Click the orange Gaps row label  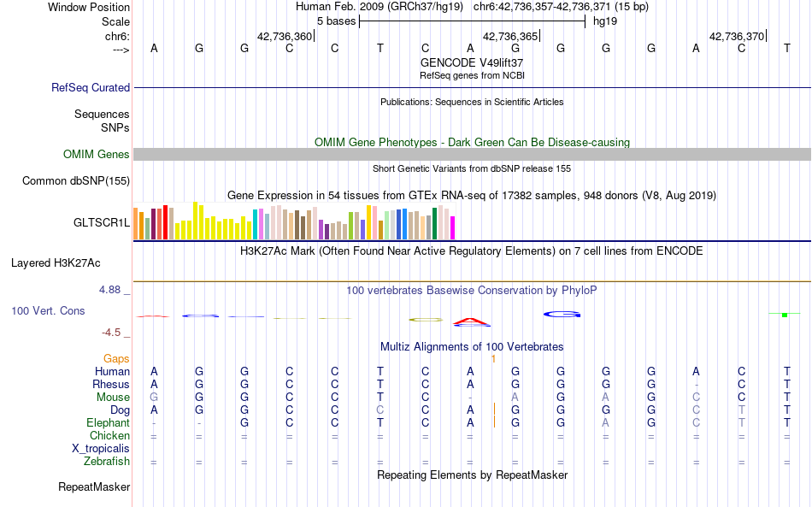coord(116,358)
